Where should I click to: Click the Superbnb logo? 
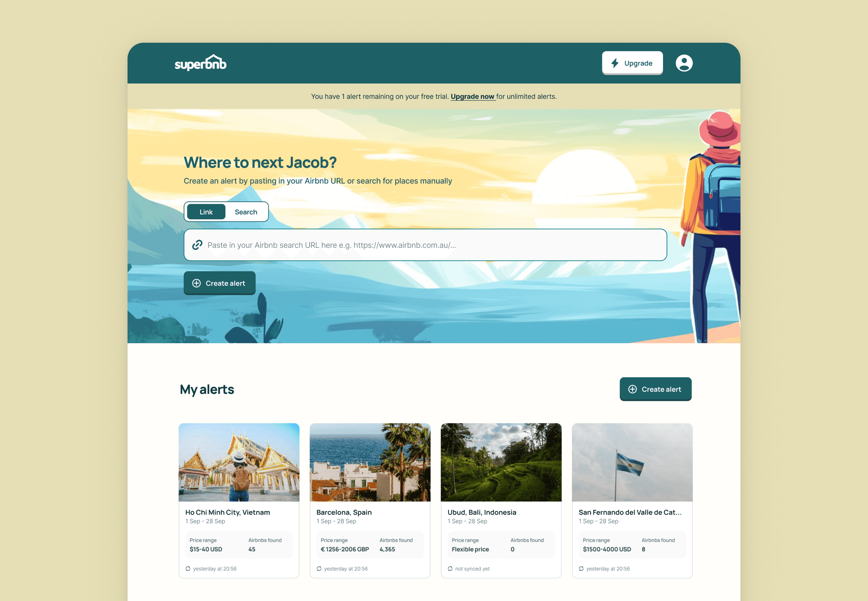click(x=200, y=63)
